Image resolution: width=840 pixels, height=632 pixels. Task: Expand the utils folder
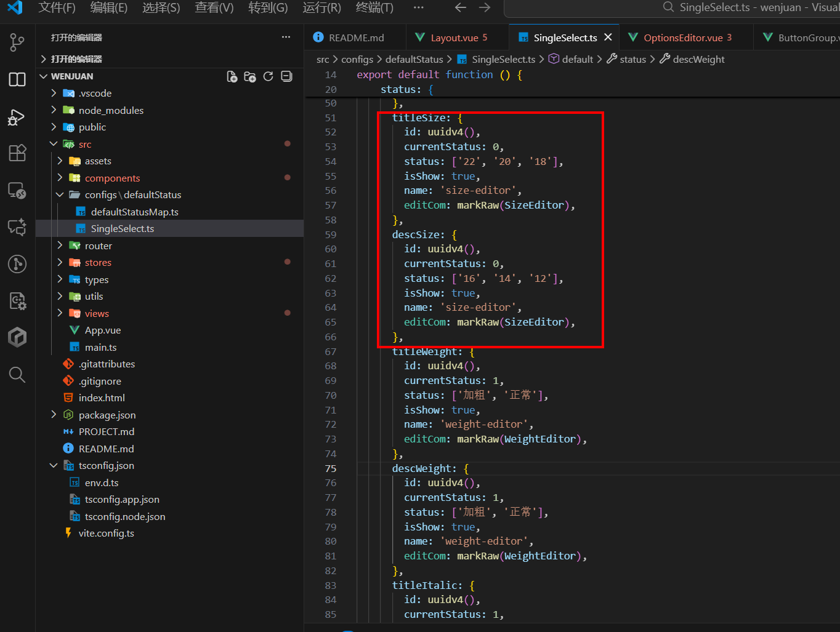[x=60, y=296]
